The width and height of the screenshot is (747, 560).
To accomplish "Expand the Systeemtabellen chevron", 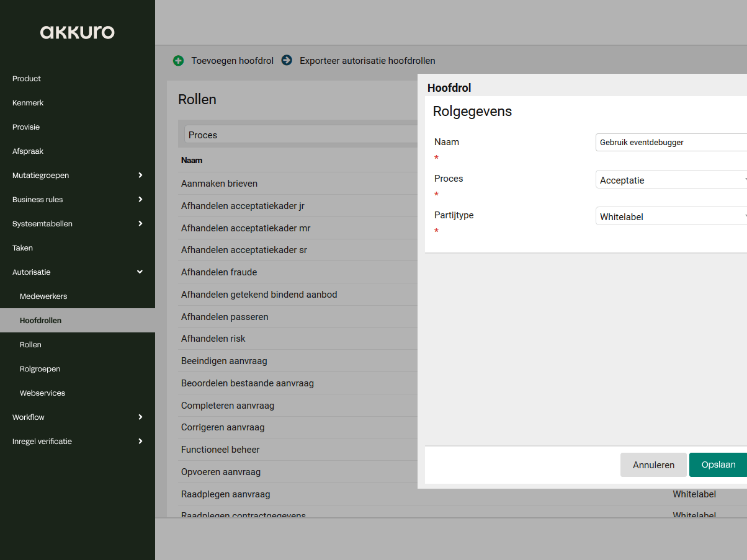I will click(140, 224).
